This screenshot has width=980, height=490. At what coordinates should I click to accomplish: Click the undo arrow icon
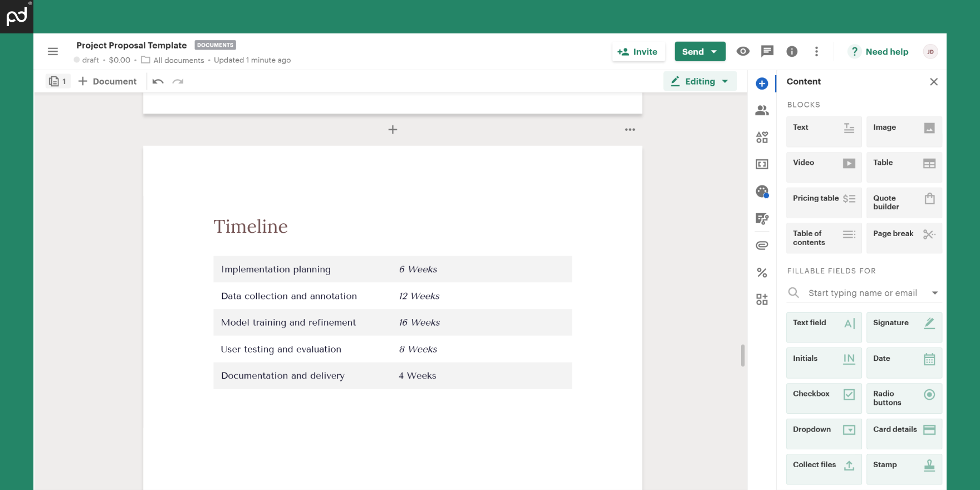click(158, 81)
